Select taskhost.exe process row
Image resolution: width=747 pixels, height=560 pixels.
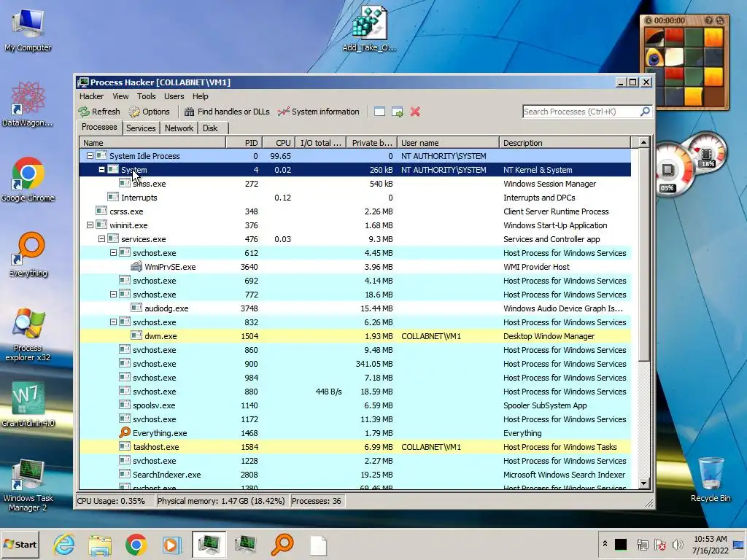(355, 447)
